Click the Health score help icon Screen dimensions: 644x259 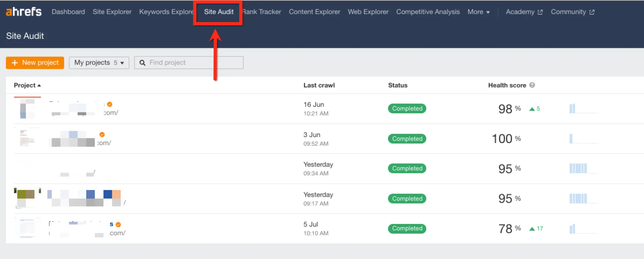coord(532,85)
